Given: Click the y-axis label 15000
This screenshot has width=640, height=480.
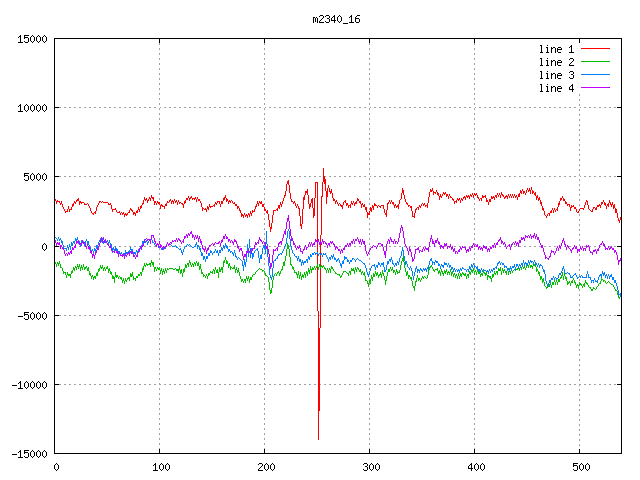Looking at the screenshot, I should (32, 39).
